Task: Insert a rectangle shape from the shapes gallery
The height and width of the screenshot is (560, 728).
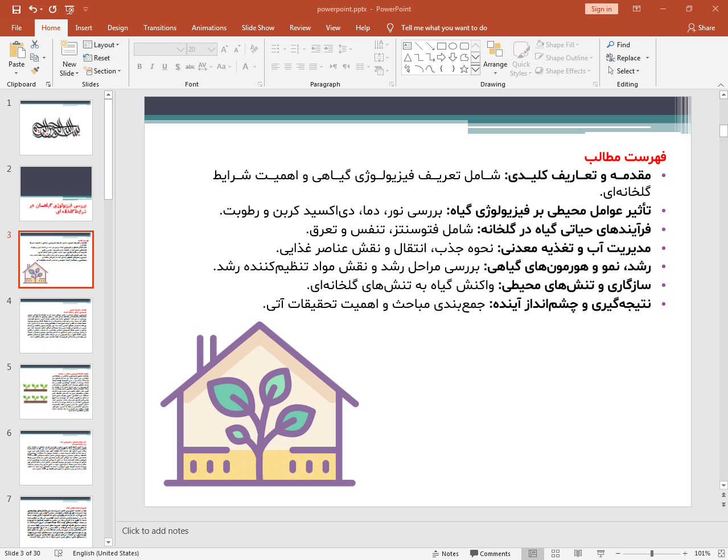Action: pyautogui.click(x=442, y=46)
